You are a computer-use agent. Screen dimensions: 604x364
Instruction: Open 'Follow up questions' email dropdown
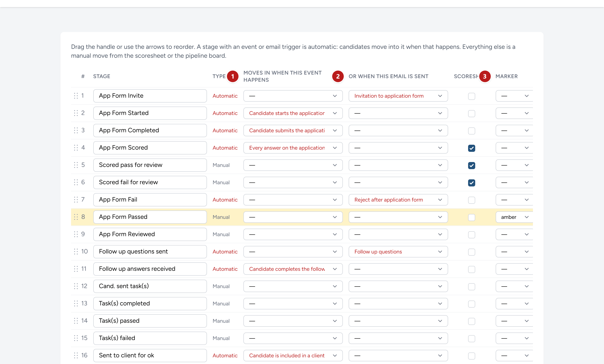(398, 251)
